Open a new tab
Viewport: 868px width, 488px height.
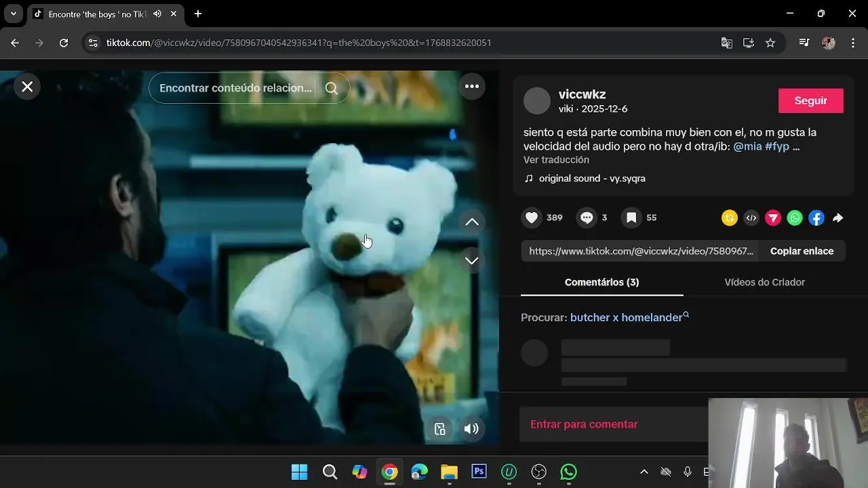[x=198, y=14]
